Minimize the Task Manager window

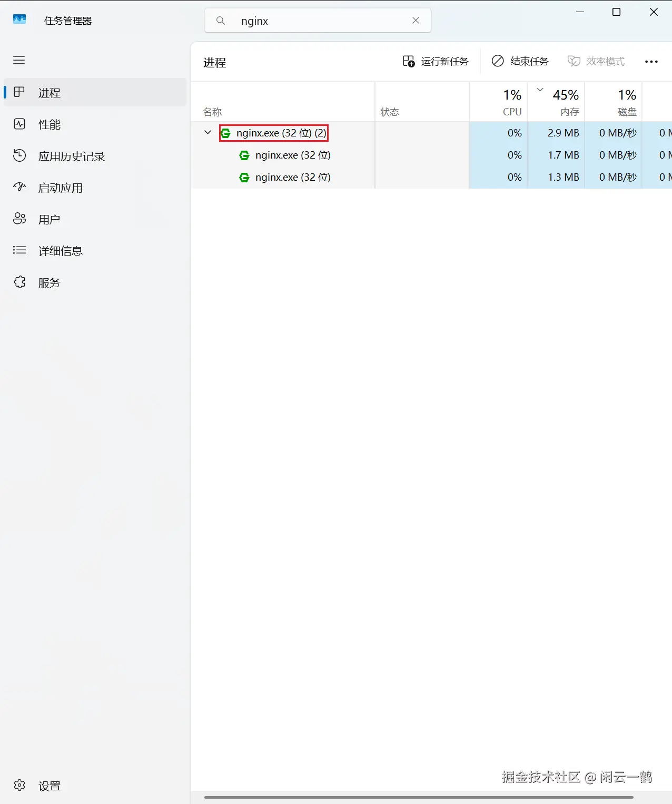click(x=580, y=12)
